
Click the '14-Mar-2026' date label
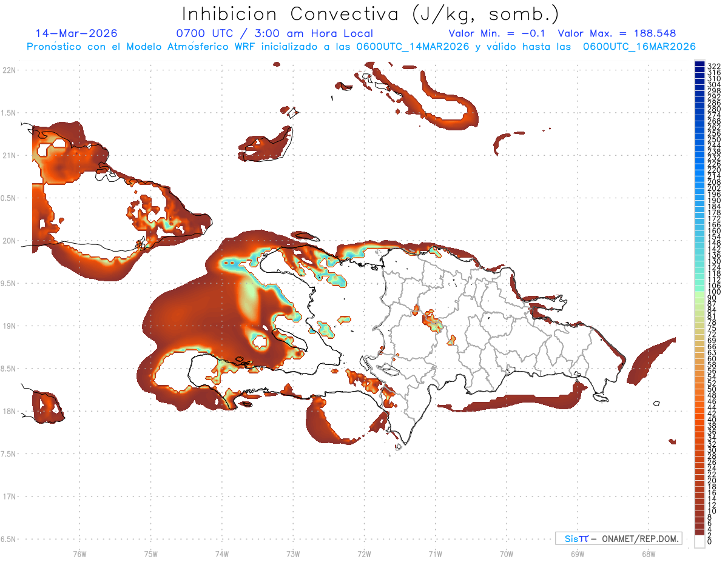click(x=76, y=33)
